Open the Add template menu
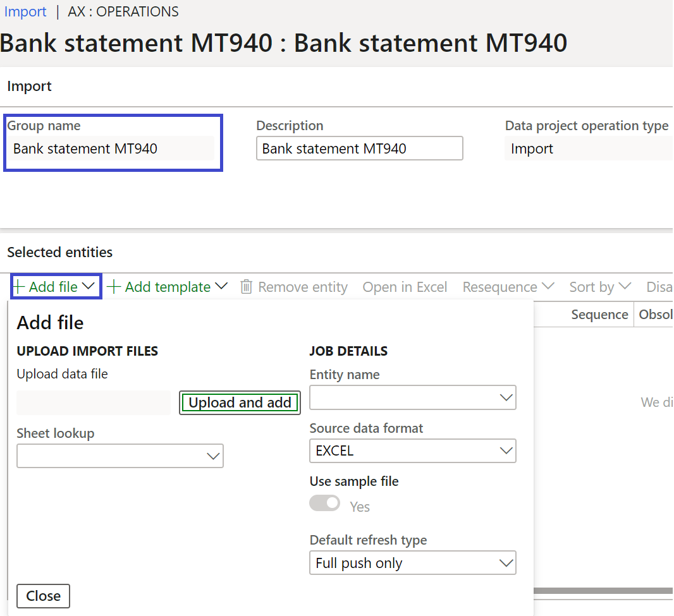The width and height of the screenshot is (674, 616). coord(167,287)
